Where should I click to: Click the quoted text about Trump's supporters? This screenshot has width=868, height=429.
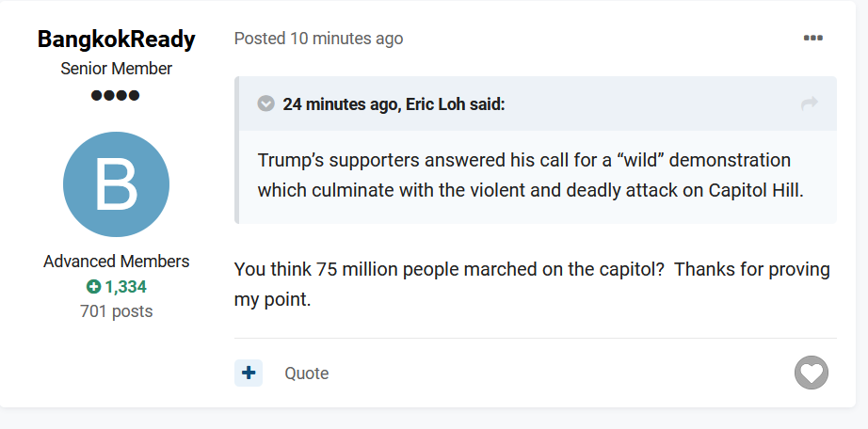(523, 160)
